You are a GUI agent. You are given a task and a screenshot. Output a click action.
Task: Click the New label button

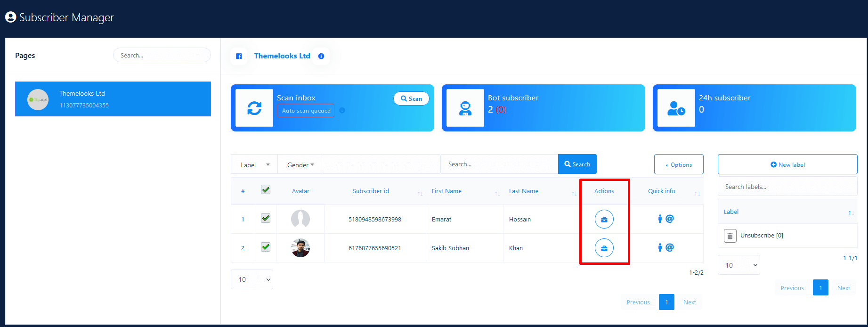click(x=787, y=164)
